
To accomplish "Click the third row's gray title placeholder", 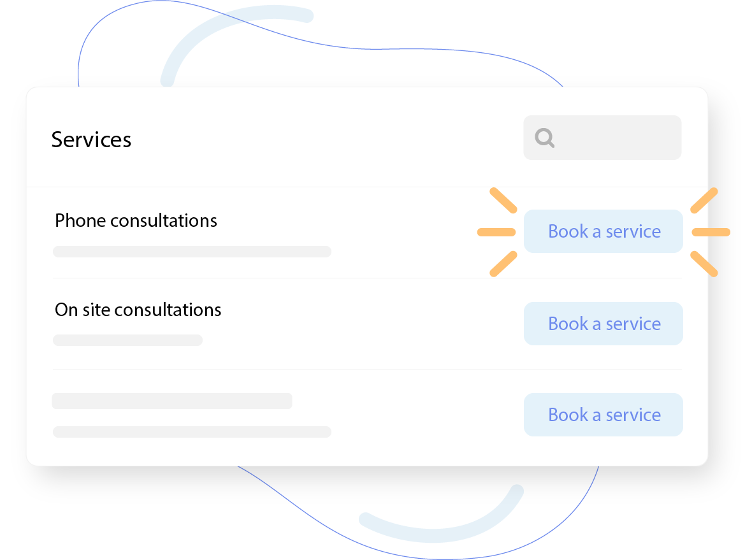I will (x=171, y=401).
